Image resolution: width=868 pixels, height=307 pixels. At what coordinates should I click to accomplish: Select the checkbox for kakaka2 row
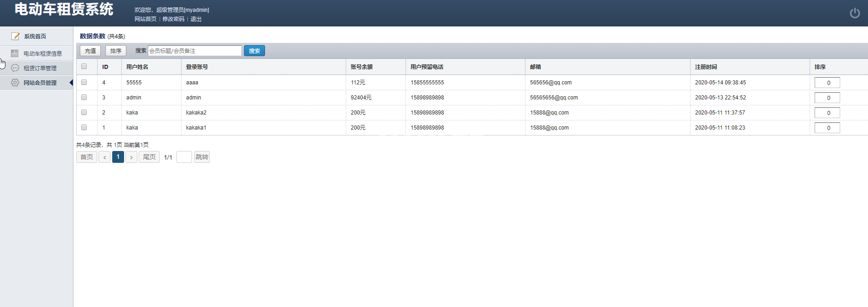pos(84,113)
